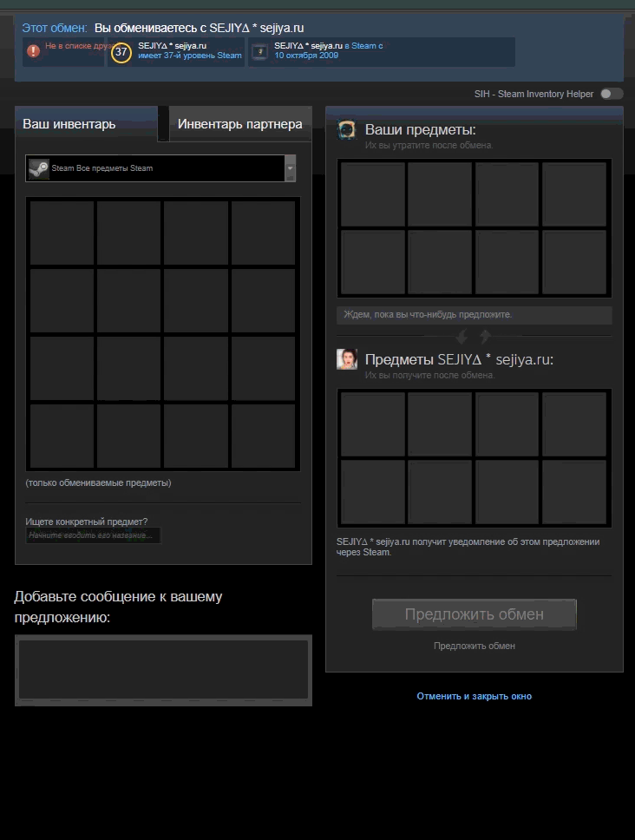
Task: Click 'Ждем, пока вы что-нибудь предложите' status bar
Action: point(474,314)
